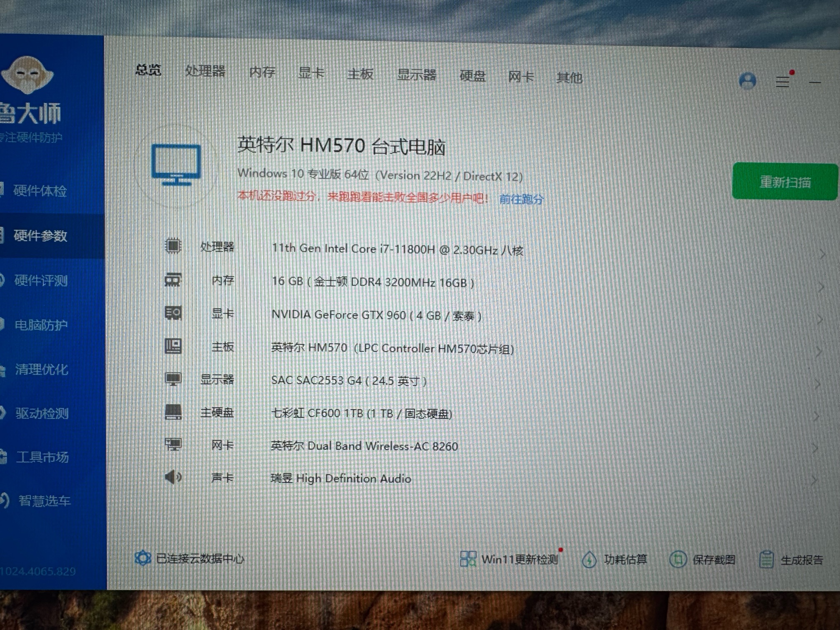The width and height of the screenshot is (840, 630).
Task: Select the 总览 overview tab
Action: pyautogui.click(x=148, y=70)
